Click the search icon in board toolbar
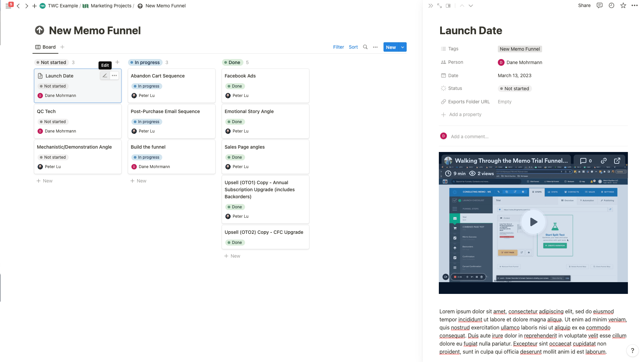644x362 pixels. tap(365, 47)
